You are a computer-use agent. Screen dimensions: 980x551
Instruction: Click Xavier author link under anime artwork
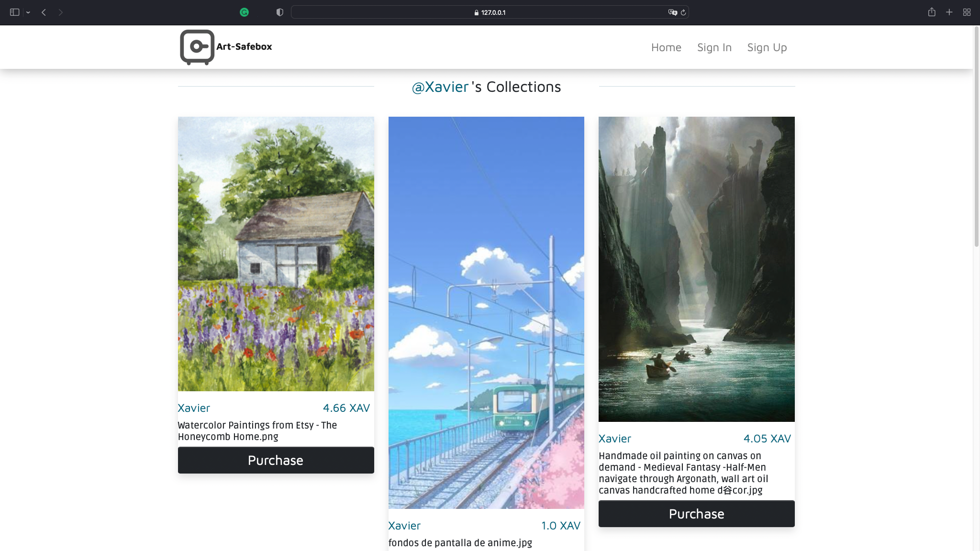(x=404, y=526)
